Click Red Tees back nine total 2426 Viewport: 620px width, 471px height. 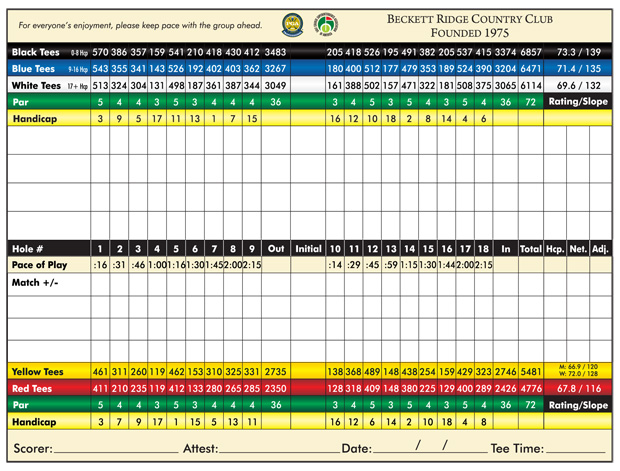click(506, 389)
